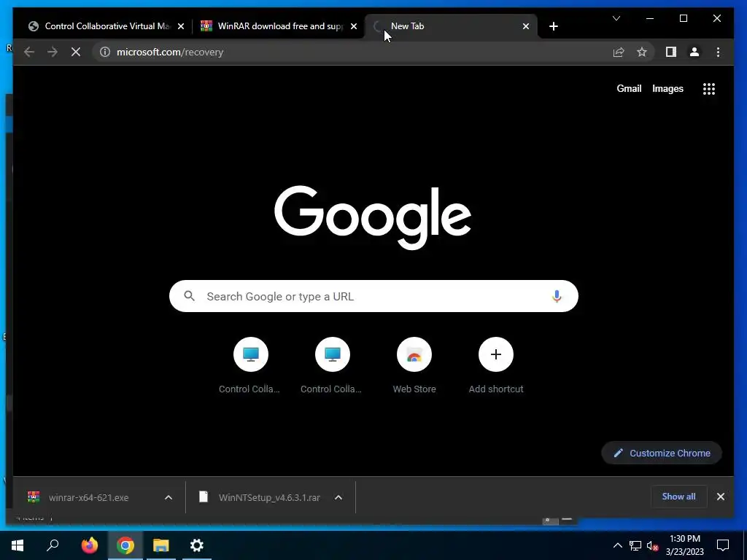Viewport: 747px width, 560px height.
Task: Open the clock showing 1:30 PM
Action: tap(684, 545)
